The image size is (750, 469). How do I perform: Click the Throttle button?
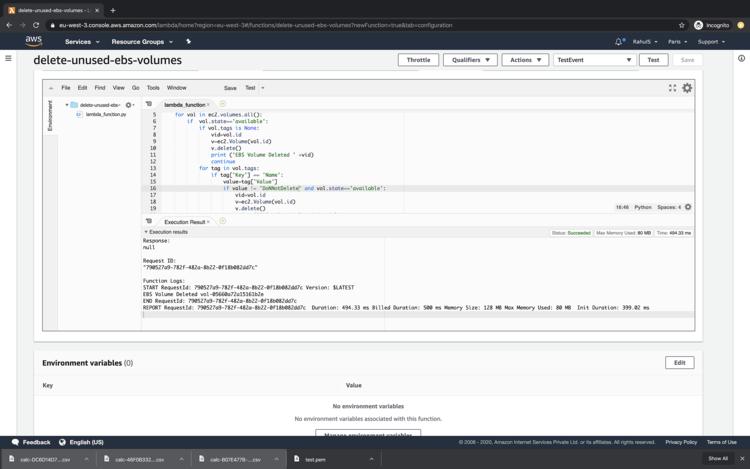click(418, 60)
